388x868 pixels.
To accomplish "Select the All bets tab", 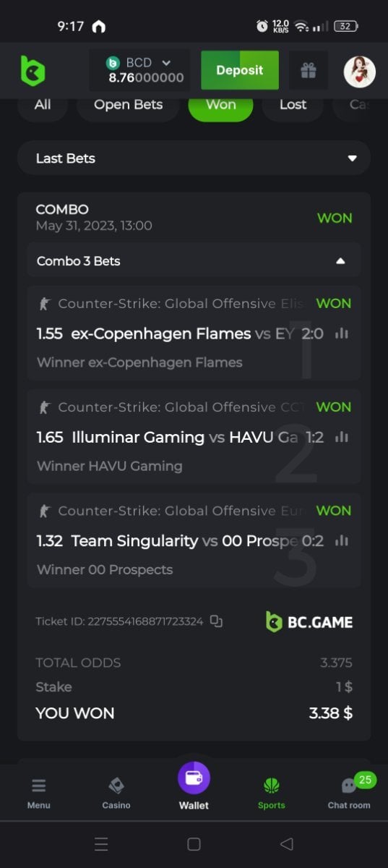I will coord(43,104).
